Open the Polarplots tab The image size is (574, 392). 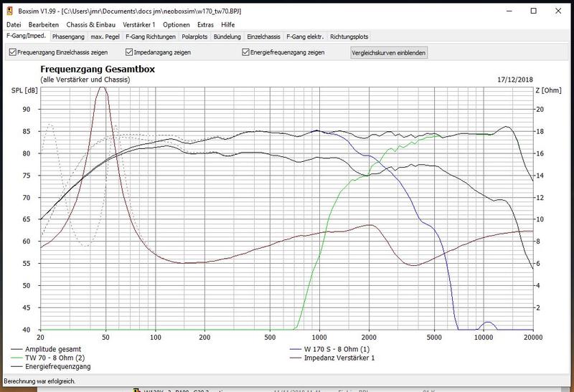(194, 37)
